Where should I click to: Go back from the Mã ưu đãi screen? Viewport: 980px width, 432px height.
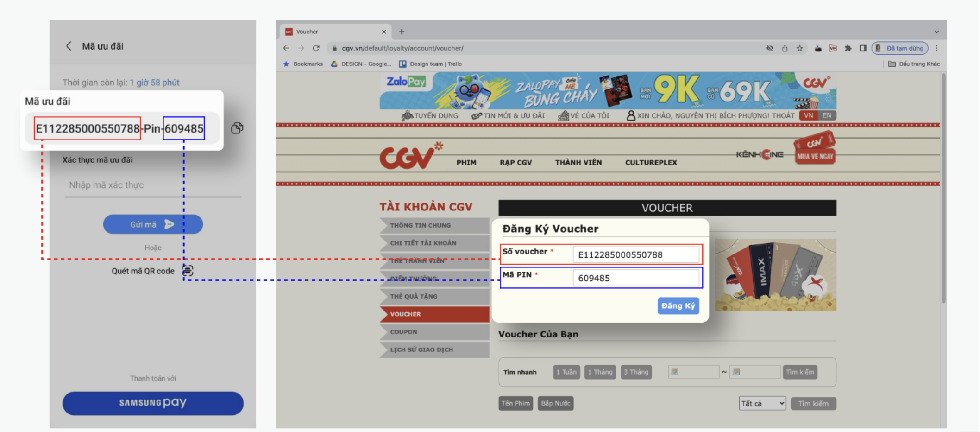(69, 46)
